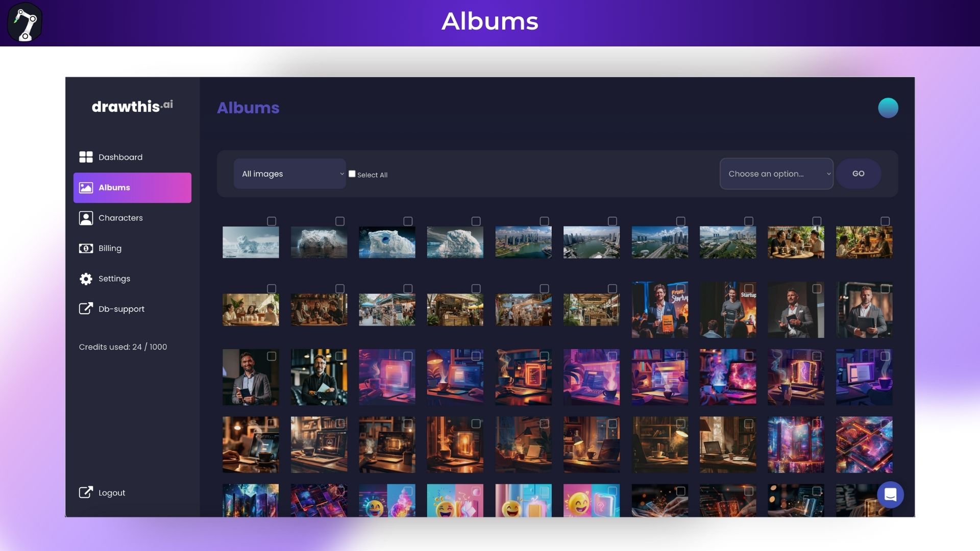This screenshot has width=980, height=551.
Task: Click the Albums picture icon in sidebar
Action: [86, 188]
